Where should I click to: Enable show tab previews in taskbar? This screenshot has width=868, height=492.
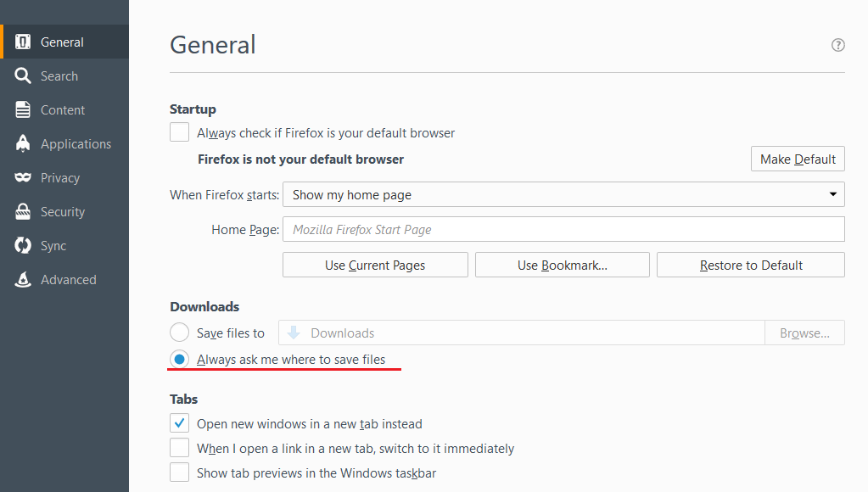click(179, 472)
